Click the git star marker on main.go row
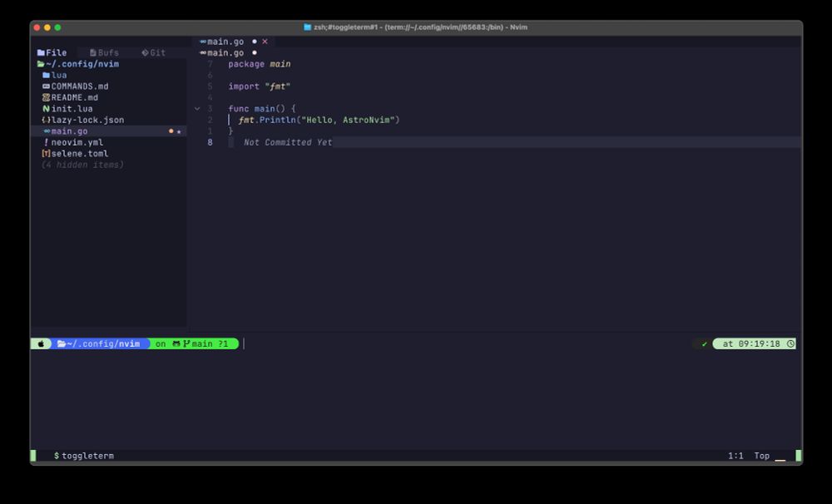The width and height of the screenshot is (832, 504). (179, 131)
